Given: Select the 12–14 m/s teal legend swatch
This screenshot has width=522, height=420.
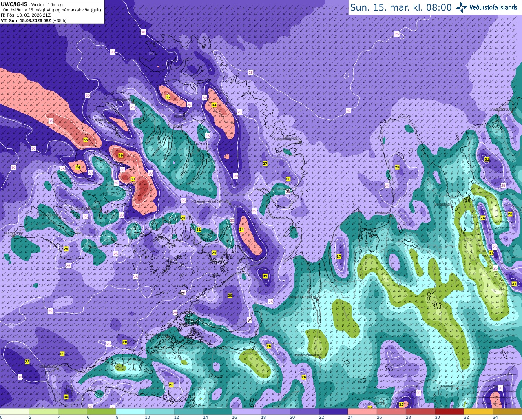Looking at the screenshot, I should (x=188, y=411).
